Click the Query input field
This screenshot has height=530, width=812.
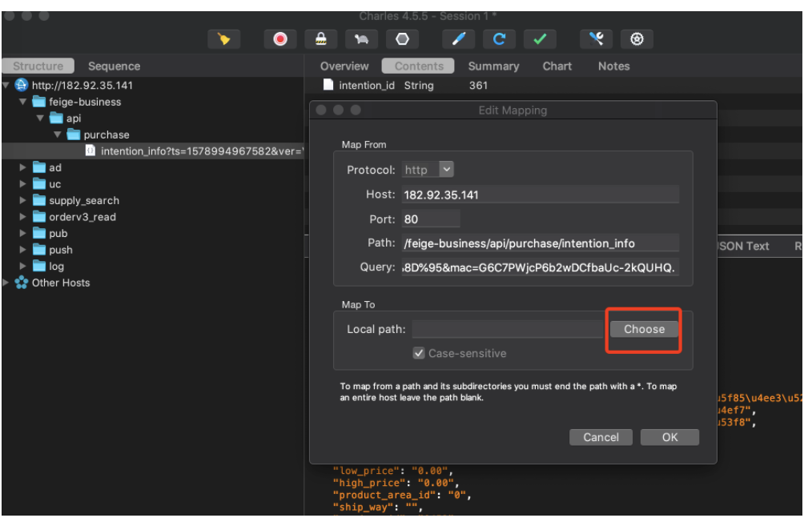point(540,267)
